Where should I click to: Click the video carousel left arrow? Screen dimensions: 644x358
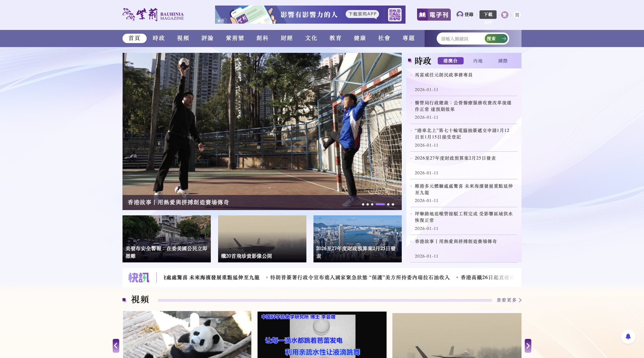116,346
